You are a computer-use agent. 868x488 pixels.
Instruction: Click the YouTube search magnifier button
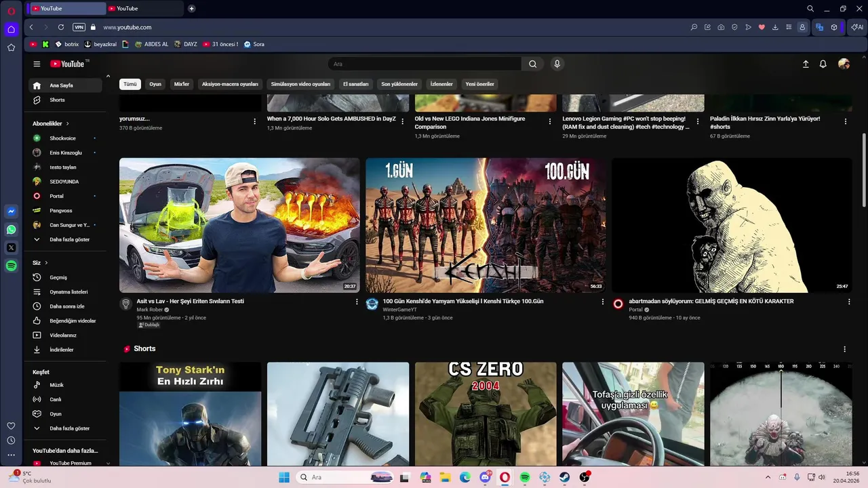coord(532,64)
